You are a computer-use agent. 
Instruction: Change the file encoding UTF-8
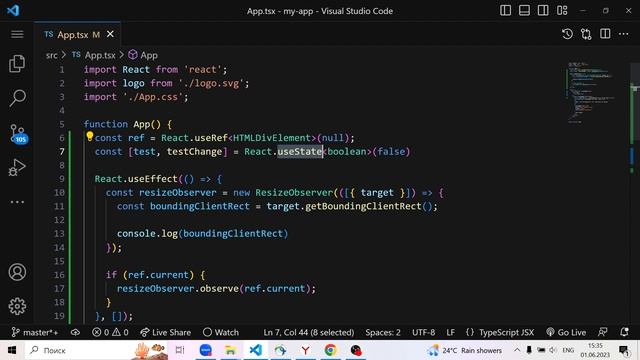point(423,332)
